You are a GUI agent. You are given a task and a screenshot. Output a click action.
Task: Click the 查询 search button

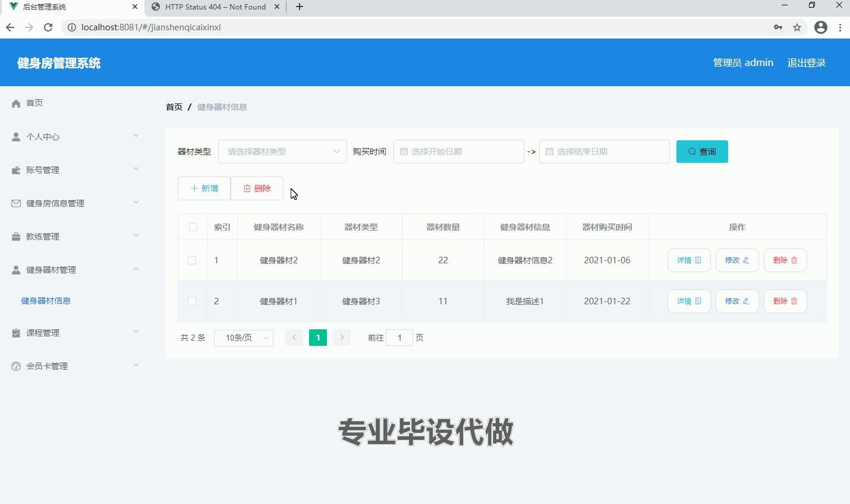coord(702,152)
